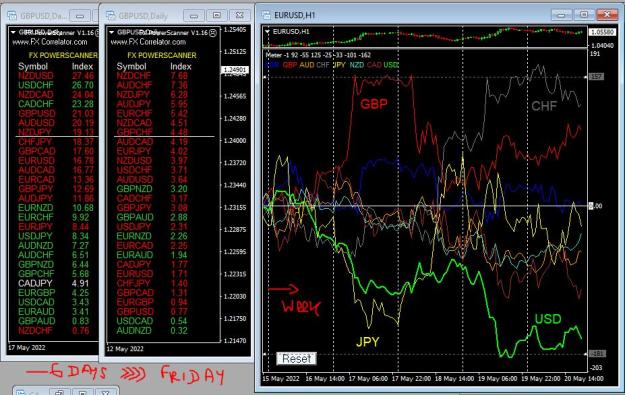Maximize the EURUSD,H1 chart window

click(584, 15)
